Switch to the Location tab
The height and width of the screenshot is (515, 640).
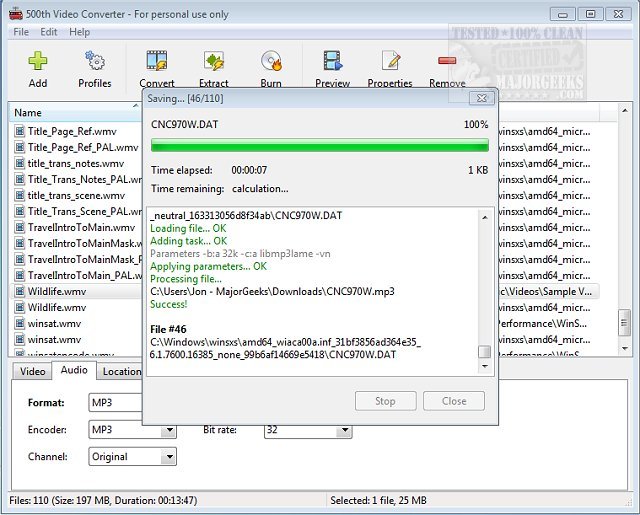121,371
